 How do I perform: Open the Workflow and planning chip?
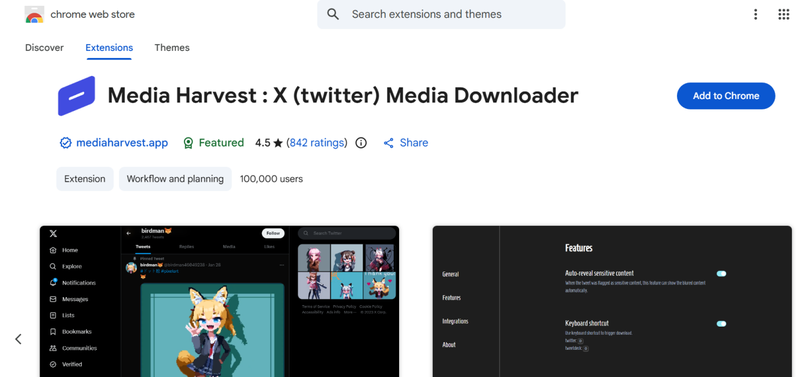click(175, 179)
